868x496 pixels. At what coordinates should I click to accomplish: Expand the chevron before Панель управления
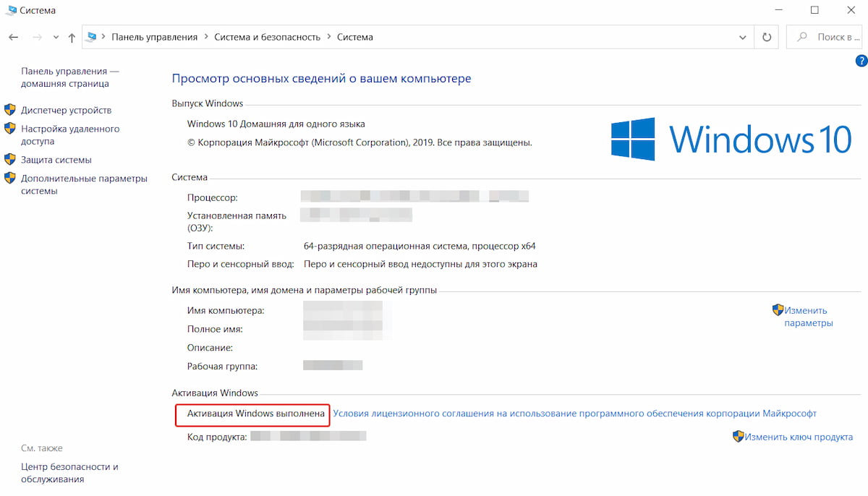coord(103,37)
